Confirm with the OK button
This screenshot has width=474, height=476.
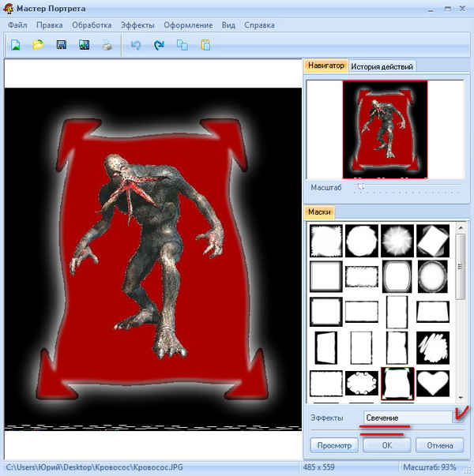click(x=386, y=444)
